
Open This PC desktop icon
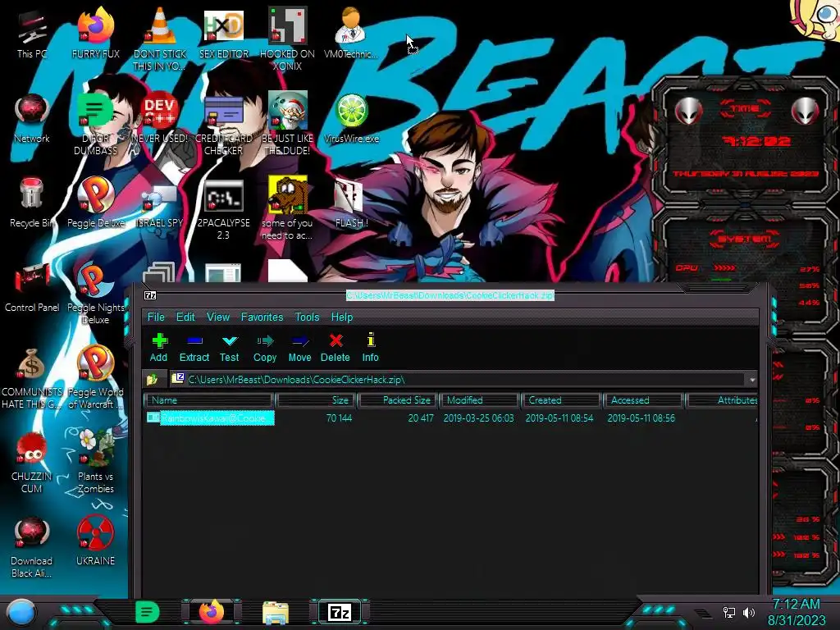32,34
